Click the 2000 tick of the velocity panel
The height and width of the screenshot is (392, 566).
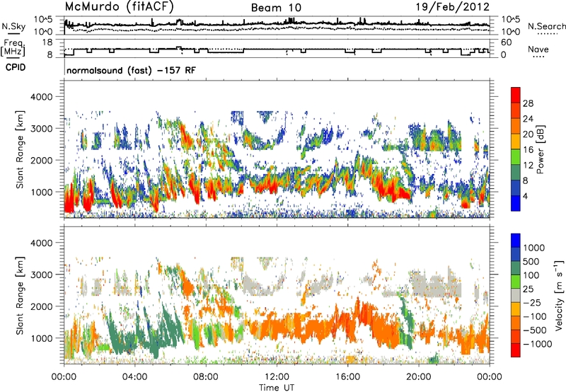[x=41, y=306]
